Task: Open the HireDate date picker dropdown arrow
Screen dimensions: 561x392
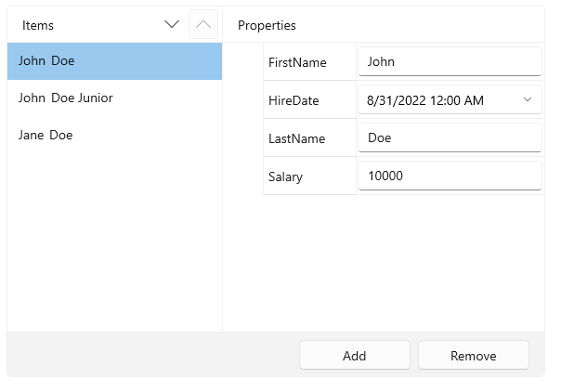Action: [528, 99]
